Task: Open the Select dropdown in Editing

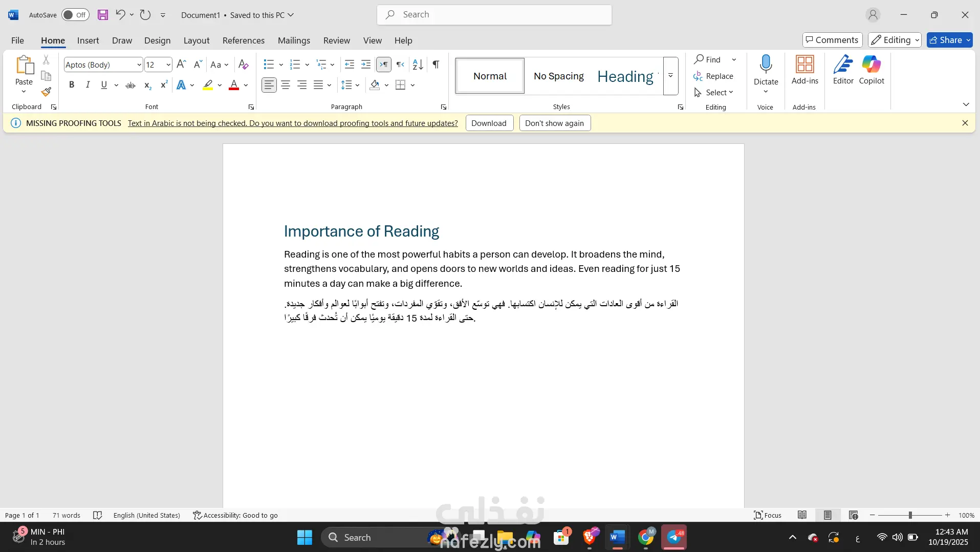Action: (714, 92)
